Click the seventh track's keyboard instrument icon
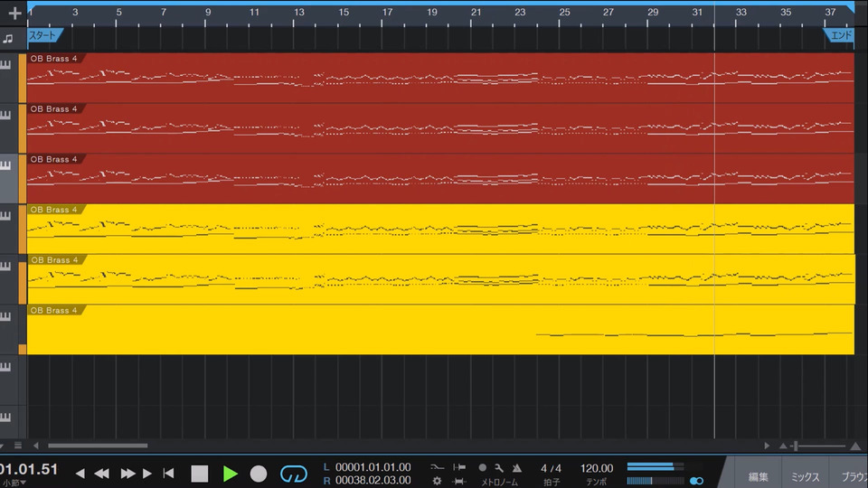The width and height of the screenshot is (868, 488). 5,367
